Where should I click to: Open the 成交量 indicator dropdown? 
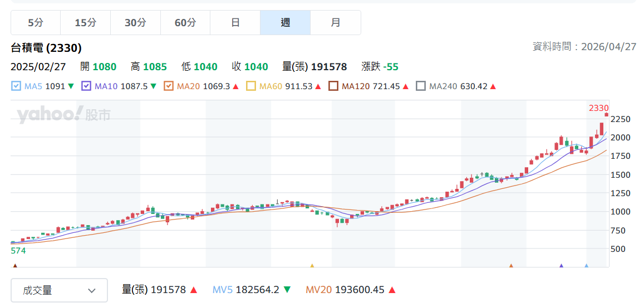(59, 290)
